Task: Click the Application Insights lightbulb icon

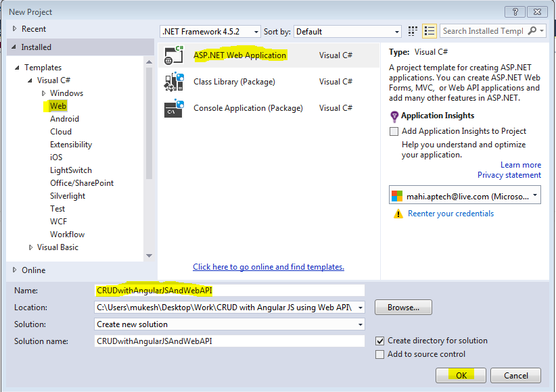Action: pyautogui.click(x=394, y=116)
